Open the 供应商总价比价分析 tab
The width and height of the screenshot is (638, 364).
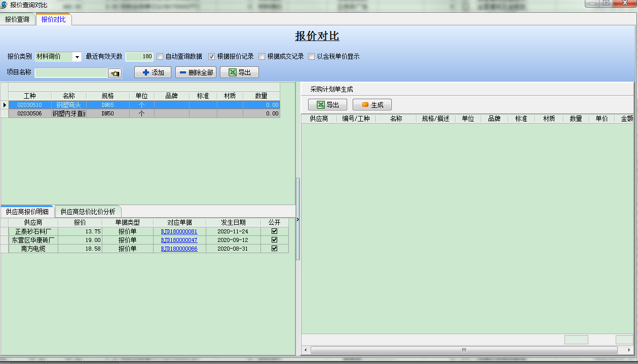coord(88,212)
